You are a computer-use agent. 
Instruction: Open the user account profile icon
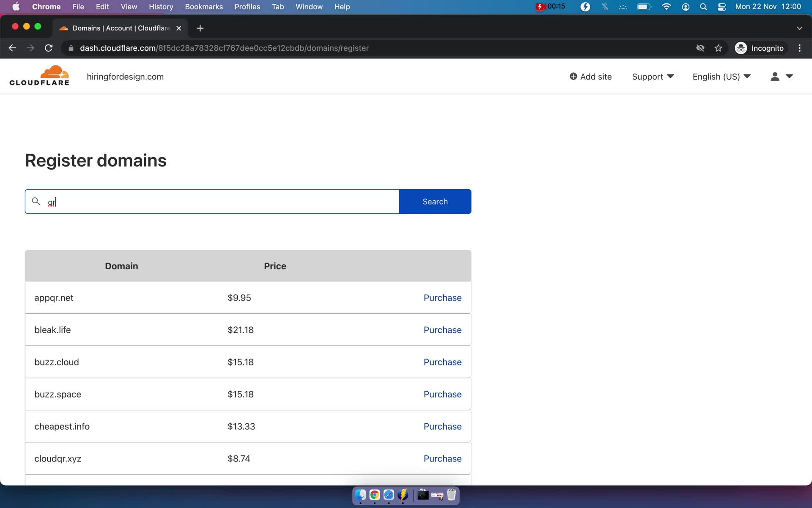coord(774,76)
